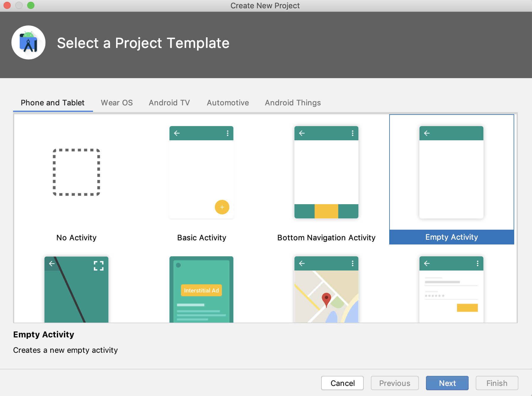Viewport: 532px width, 396px height.
Task: Open the Android Things tab
Action: [x=293, y=103]
